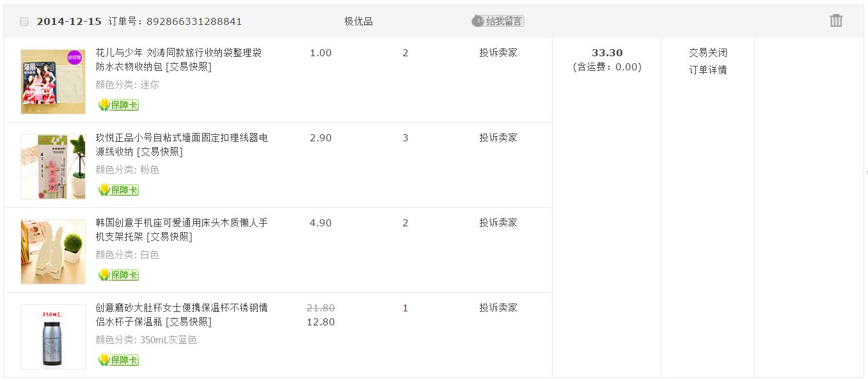Open 花儿与少年 storage bag product title

pos(178,52)
